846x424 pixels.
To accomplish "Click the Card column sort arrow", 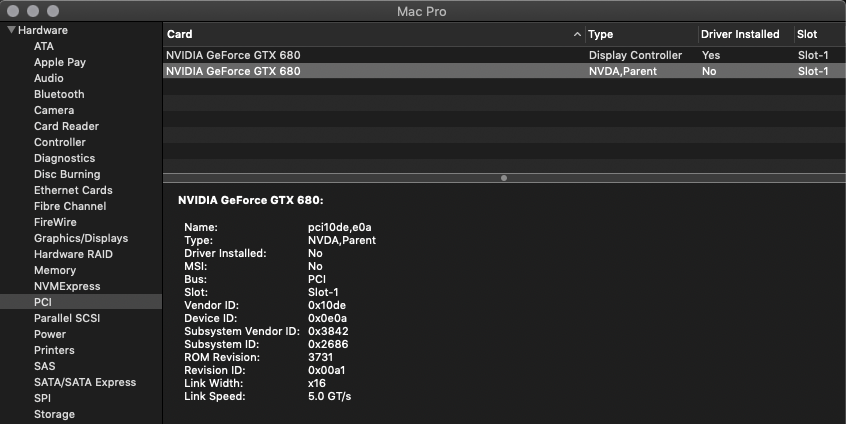I will pyautogui.click(x=577, y=34).
